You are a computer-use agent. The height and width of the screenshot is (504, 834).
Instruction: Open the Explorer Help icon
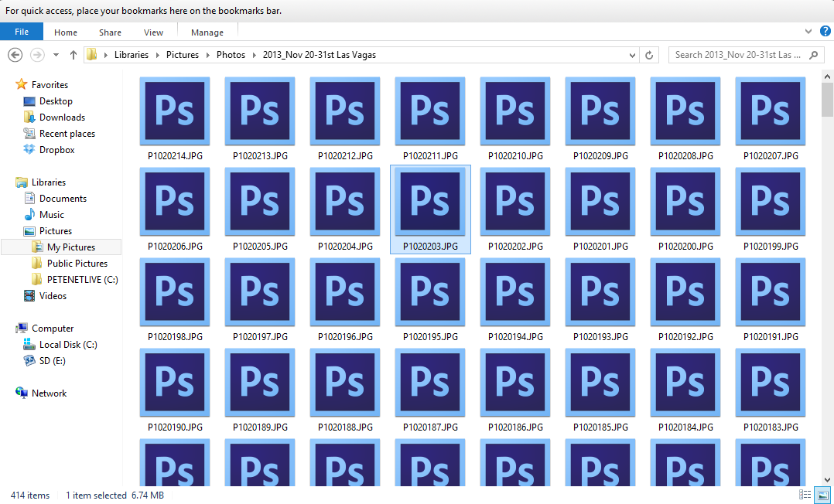pos(825,32)
